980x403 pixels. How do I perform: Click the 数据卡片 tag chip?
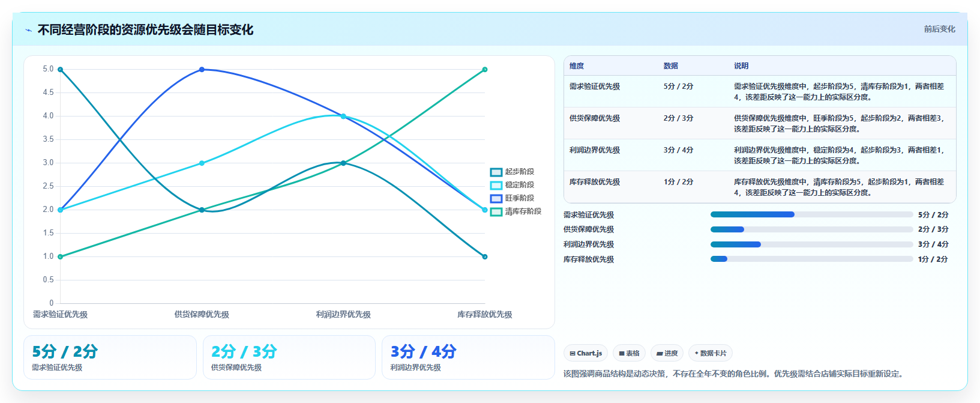(711, 353)
